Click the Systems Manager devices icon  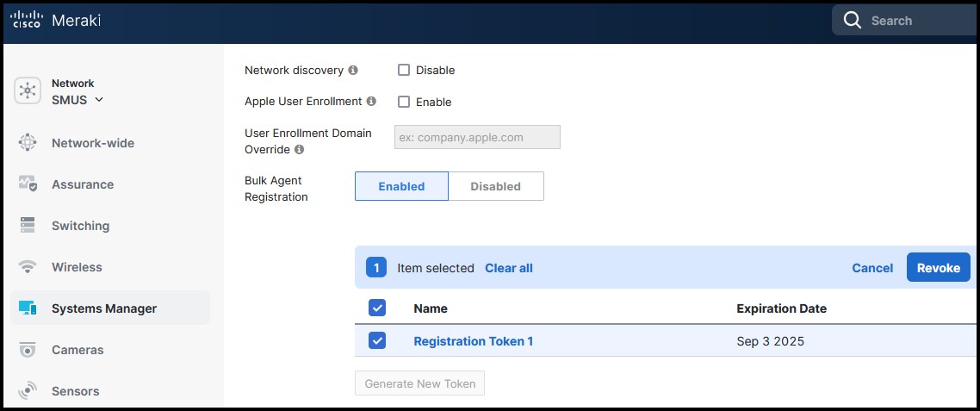coord(28,308)
